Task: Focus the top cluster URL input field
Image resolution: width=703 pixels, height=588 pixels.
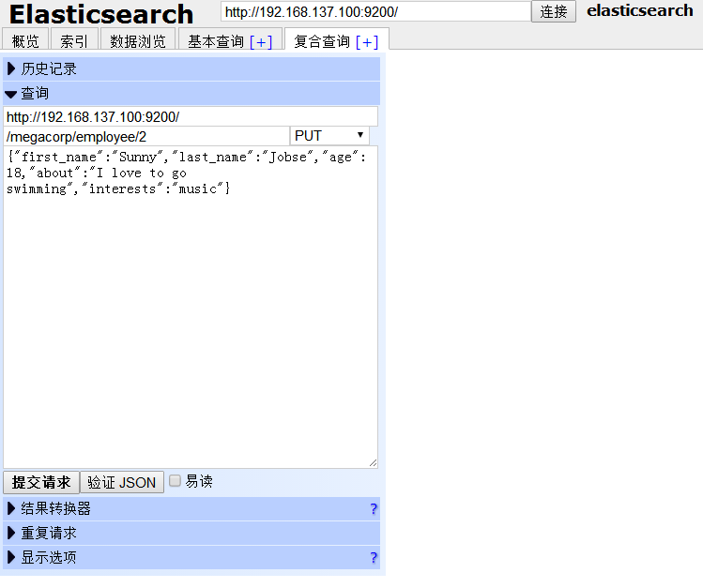Action: click(375, 11)
